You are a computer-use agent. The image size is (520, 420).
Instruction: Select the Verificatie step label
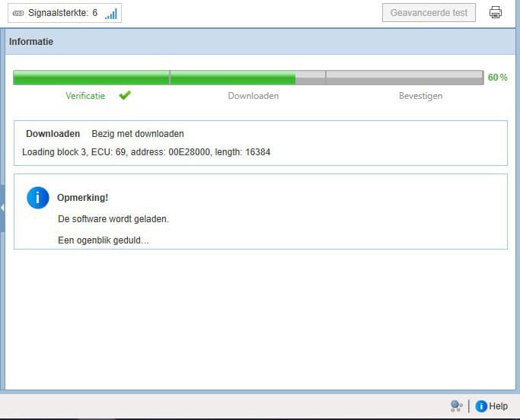click(x=85, y=96)
